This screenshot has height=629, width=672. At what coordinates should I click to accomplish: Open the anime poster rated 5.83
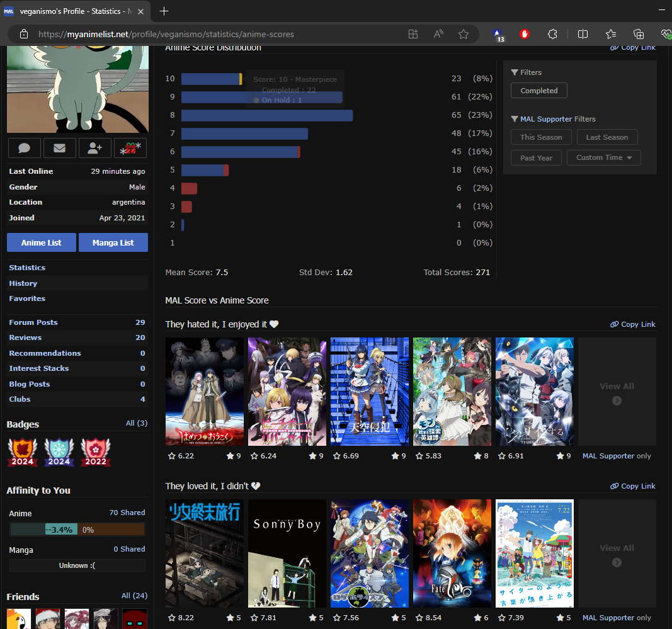(x=452, y=392)
